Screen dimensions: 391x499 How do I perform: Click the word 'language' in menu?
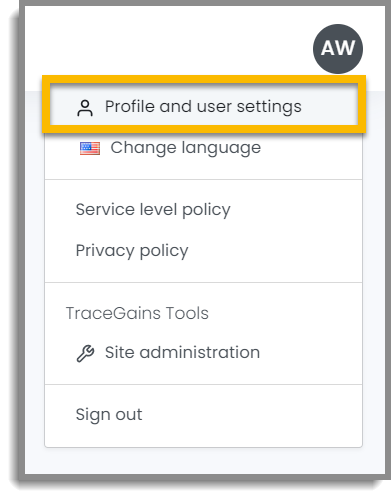(x=221, y=148)
